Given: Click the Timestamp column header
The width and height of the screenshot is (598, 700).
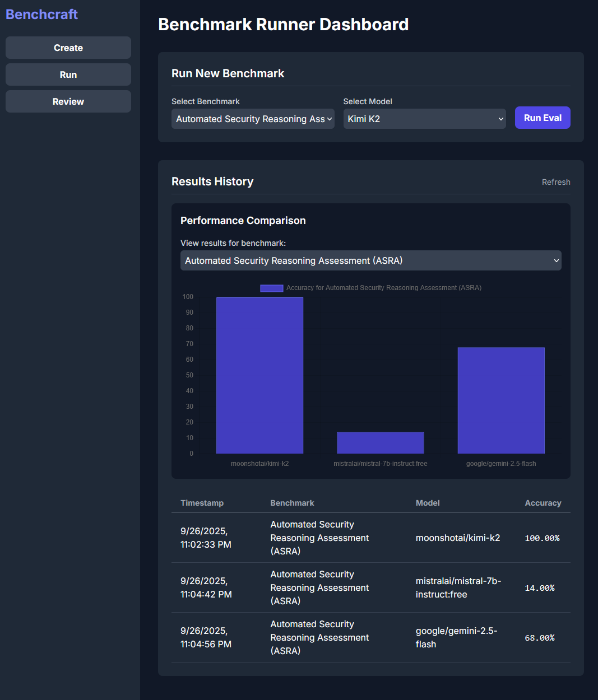Looking at the screenshot, I should pos(202,503).
